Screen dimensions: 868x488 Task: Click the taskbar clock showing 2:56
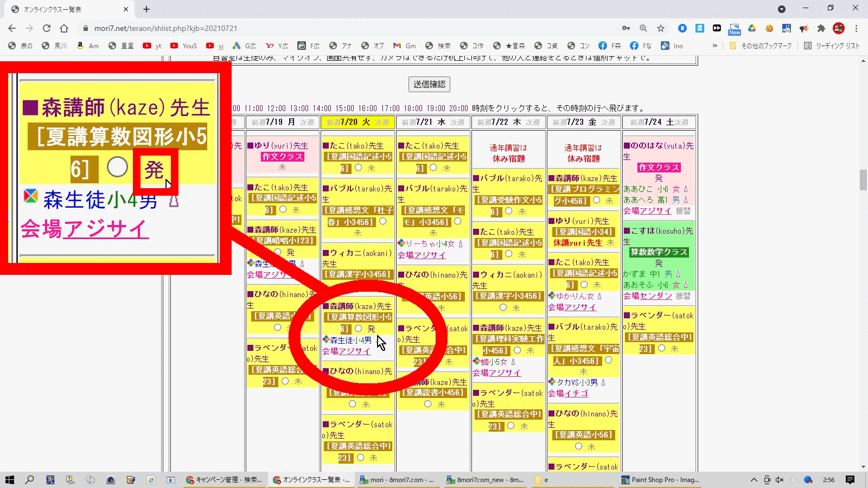tap(828, 479)
